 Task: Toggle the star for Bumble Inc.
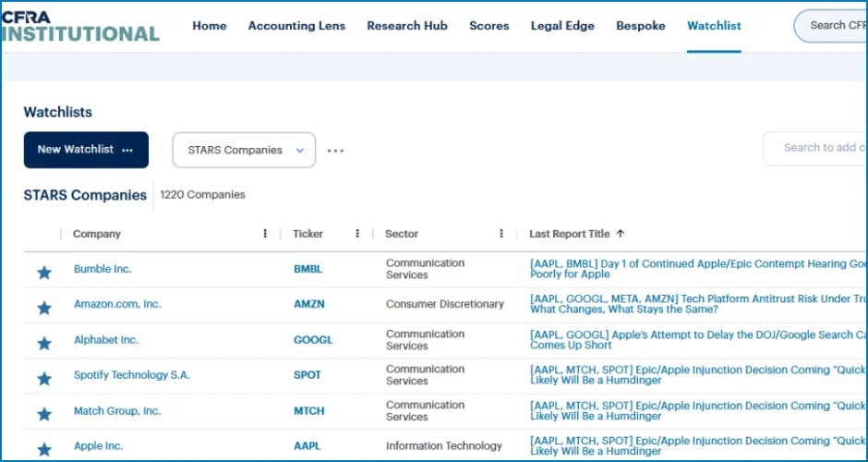tap(44, 273)
